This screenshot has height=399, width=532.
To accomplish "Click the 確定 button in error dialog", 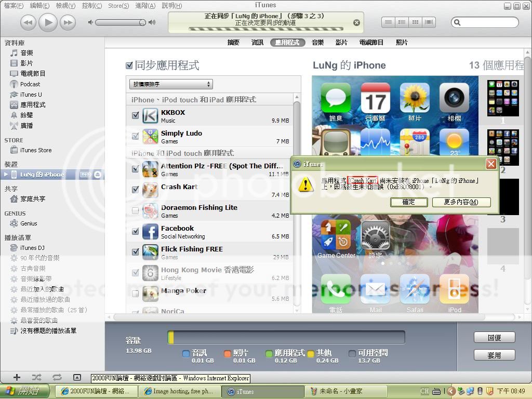I will click(x=409, y=202).
